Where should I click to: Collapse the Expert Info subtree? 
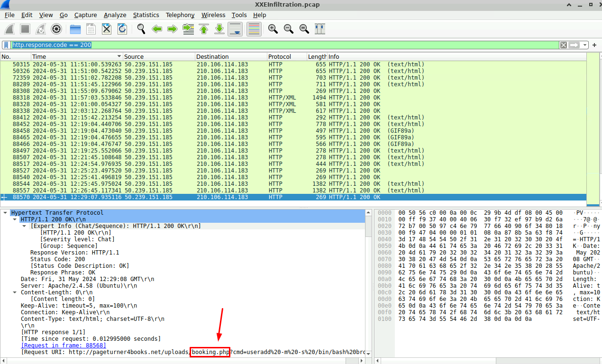25,226
